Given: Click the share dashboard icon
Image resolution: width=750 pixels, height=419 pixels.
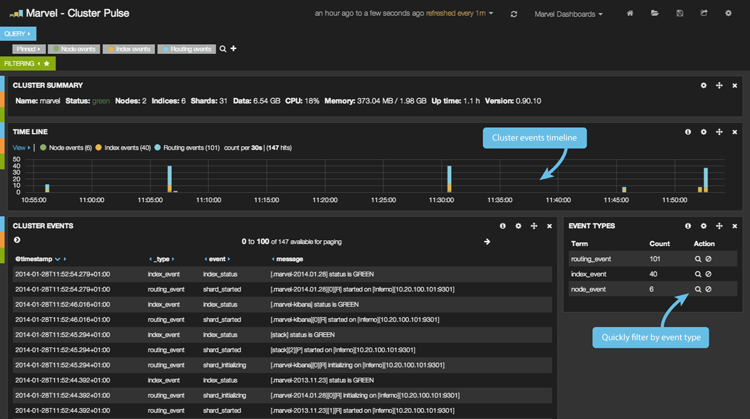Looking at the screenshot, I should click(704, 14).
